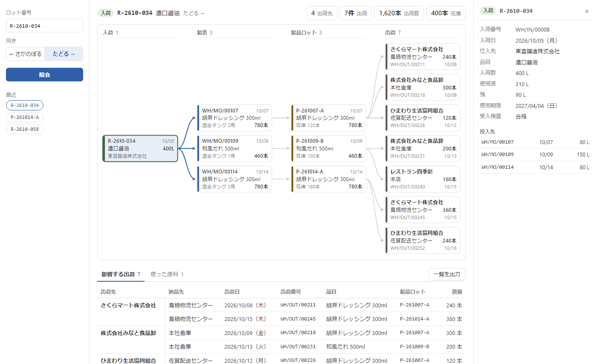Click 入荷番号 value WH/IN/00008
This screenshot has width=597, height=364.
click(533, 30)
